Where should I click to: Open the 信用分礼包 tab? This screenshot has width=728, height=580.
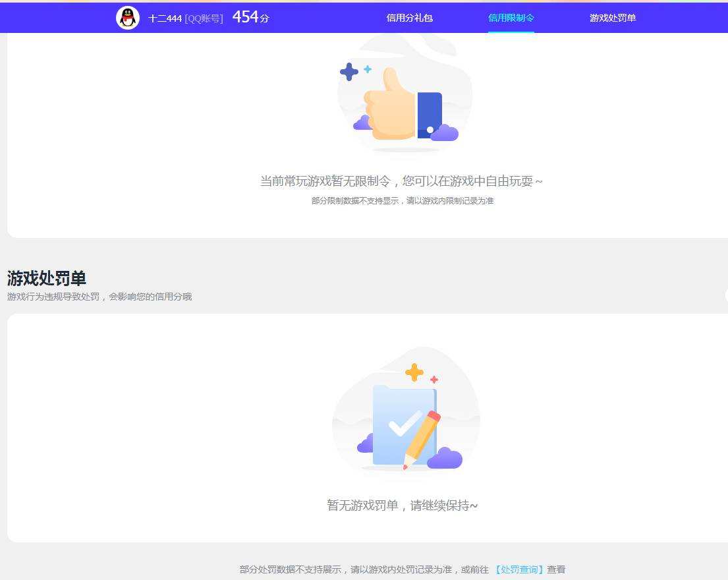(410, 18)
